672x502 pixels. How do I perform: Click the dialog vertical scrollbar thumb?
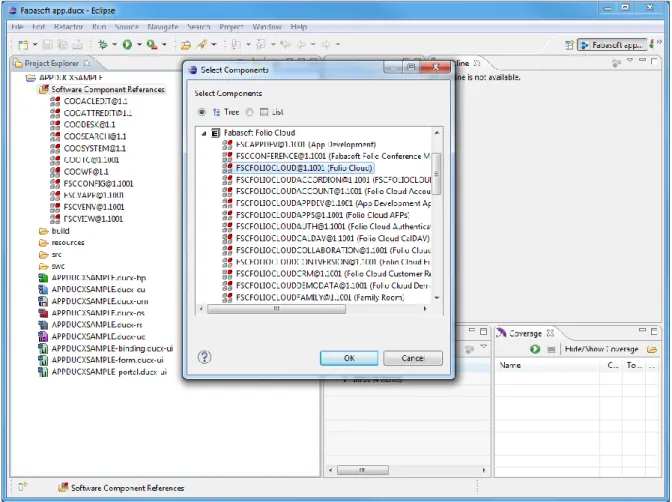coord(436,174)
